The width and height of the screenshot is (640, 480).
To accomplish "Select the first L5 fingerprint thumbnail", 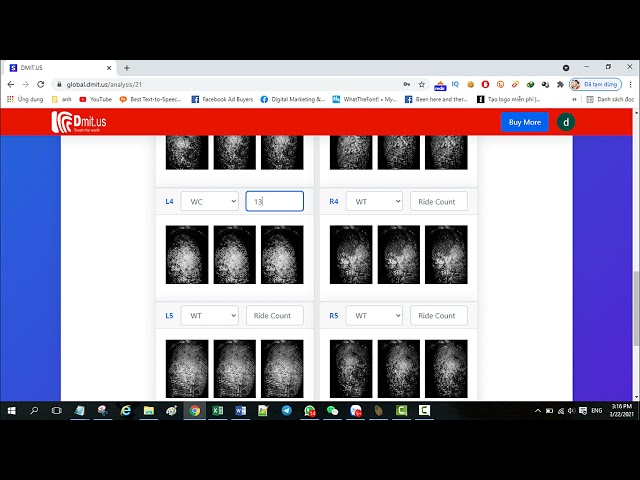I will (187, 369).
